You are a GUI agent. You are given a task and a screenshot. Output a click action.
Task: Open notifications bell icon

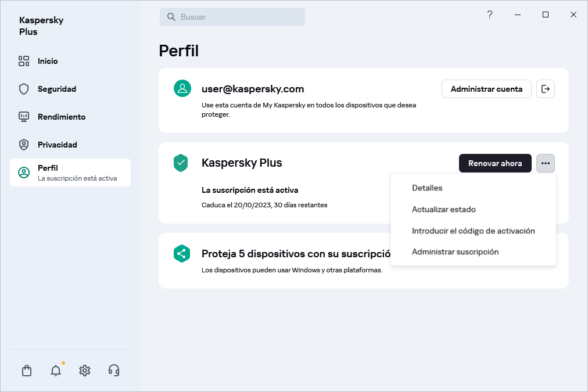pos(56,371)
